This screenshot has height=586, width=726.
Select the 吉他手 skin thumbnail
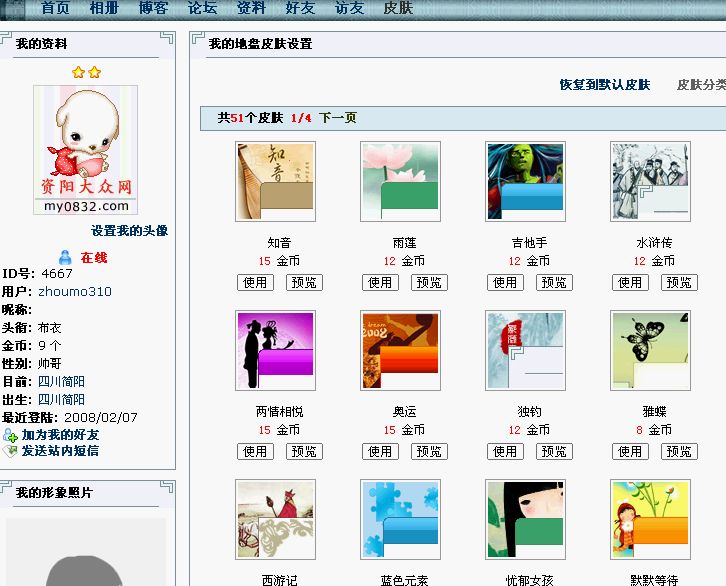[526, 181]
